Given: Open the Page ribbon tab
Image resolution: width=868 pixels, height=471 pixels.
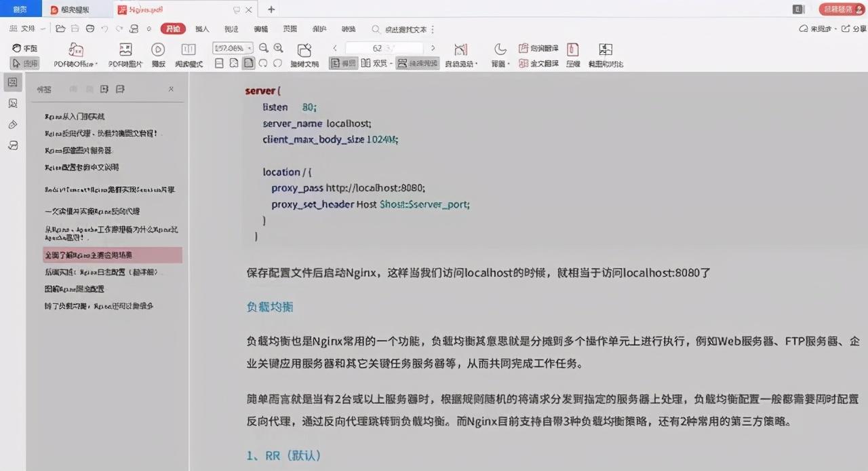Looking at the screenshot, I should (290, 29).
